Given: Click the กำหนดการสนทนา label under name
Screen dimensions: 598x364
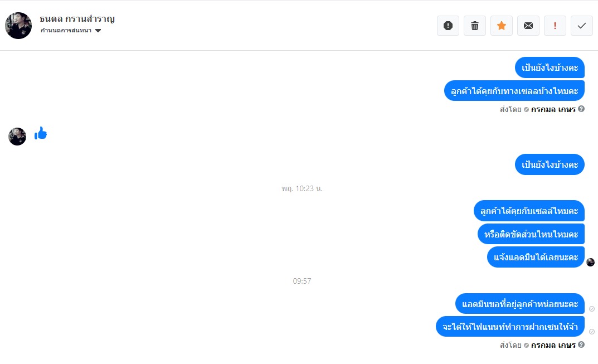Looking at the screenshot, I should (x=66, y=31).
